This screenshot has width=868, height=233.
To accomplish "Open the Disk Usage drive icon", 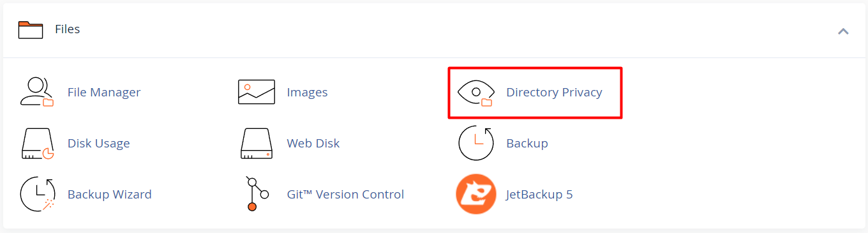I will 37,144.
